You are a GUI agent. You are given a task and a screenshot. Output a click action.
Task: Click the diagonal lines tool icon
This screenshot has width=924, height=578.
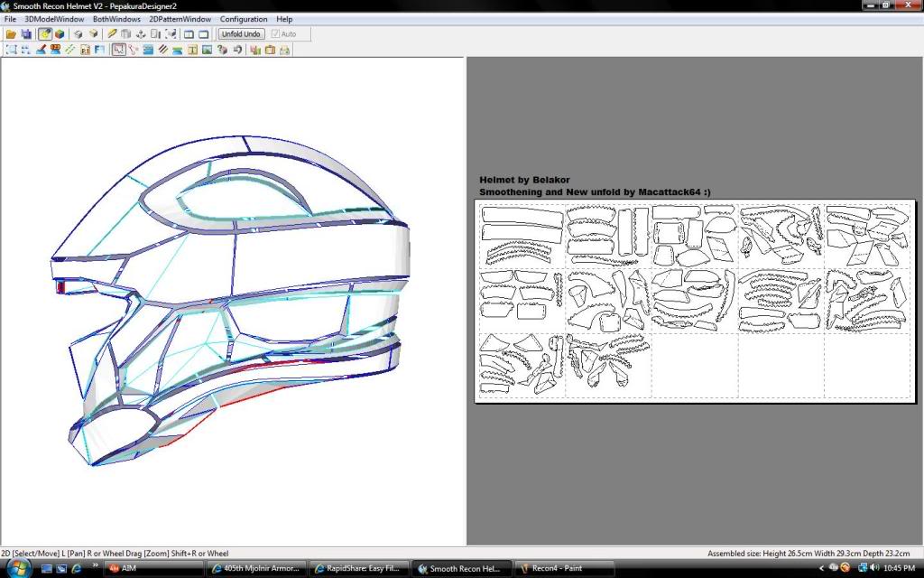[162, 50]
